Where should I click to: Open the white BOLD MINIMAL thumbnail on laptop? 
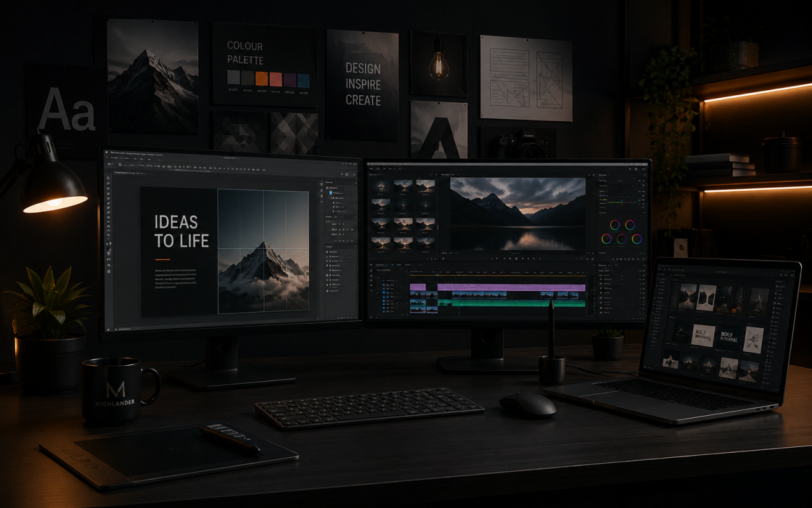point(703,335)
